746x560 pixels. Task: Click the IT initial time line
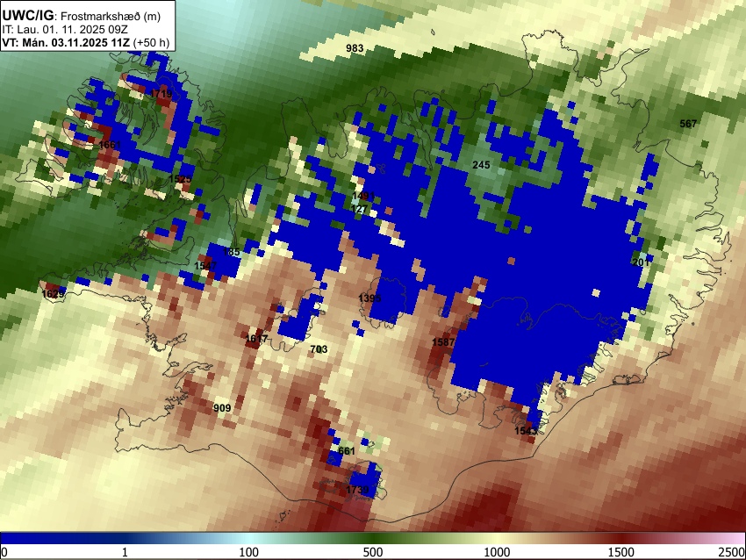[x=65, y=30]
